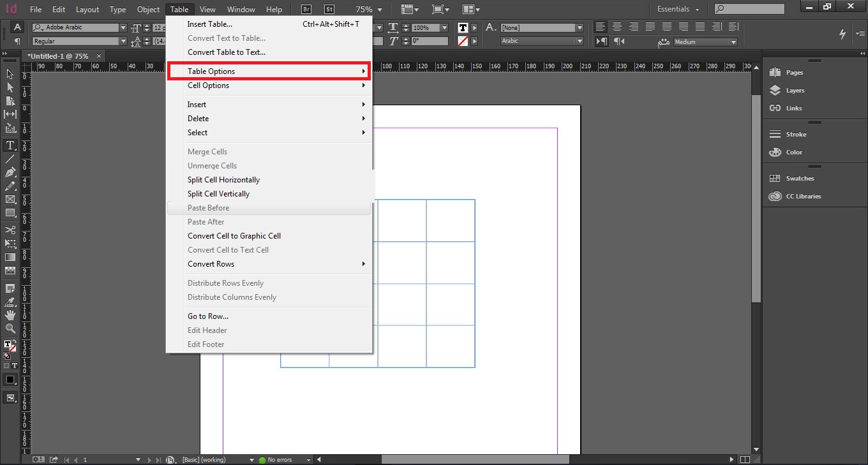Viewport: 868px width, 465px height.
Task: Select the Type tool
Action: coord(10,145)
